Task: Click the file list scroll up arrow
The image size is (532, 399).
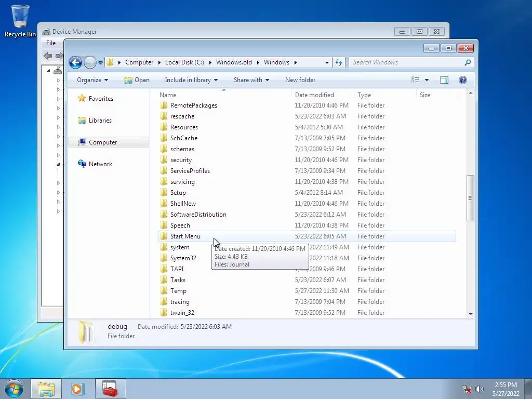Action: [x=471, y=94]
